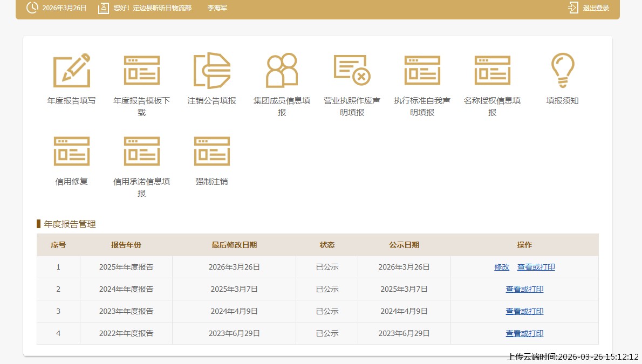This screenshot has height=364, width=642.
Task: View or print the 2024年年度报告
Action: (x=524, y=289)
